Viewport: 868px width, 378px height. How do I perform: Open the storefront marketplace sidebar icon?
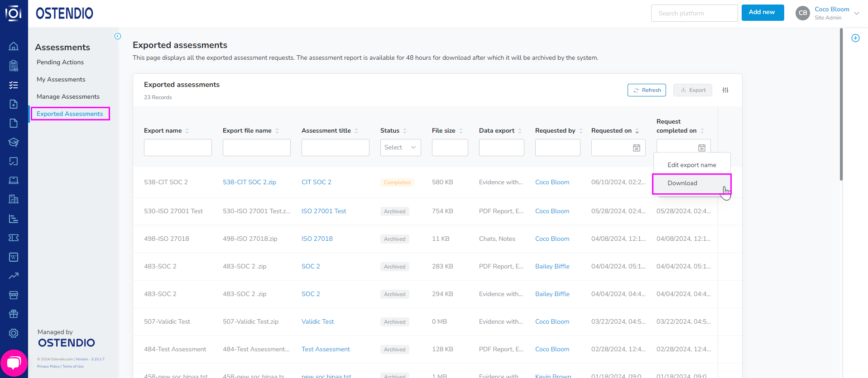coord(14,295)
